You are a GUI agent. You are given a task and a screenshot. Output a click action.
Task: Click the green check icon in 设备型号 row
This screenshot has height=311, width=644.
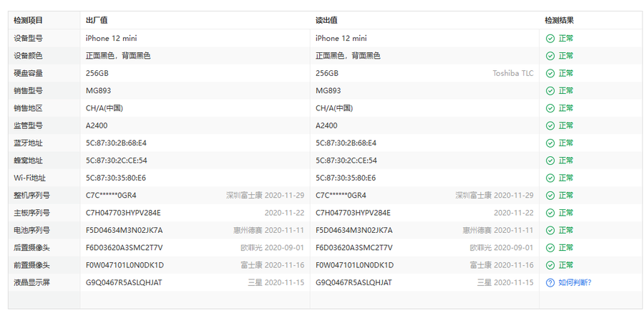pos(550,38)
